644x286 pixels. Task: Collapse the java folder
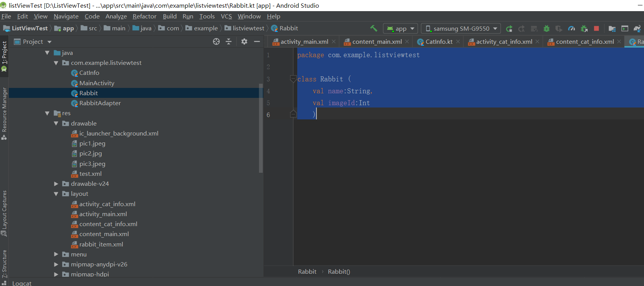47,53
